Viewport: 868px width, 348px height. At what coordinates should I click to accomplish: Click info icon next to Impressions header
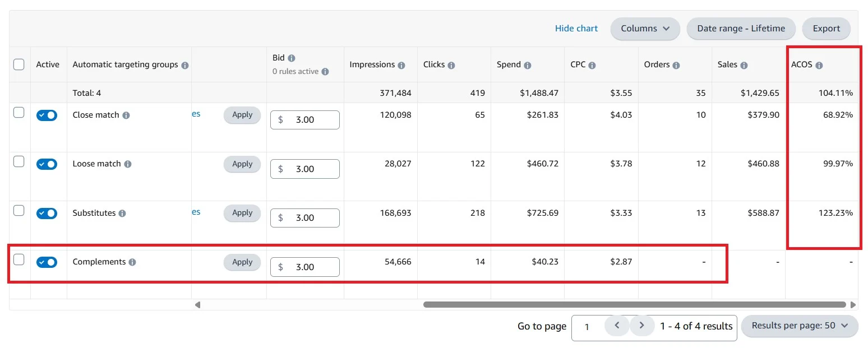[x=401, y=66]
